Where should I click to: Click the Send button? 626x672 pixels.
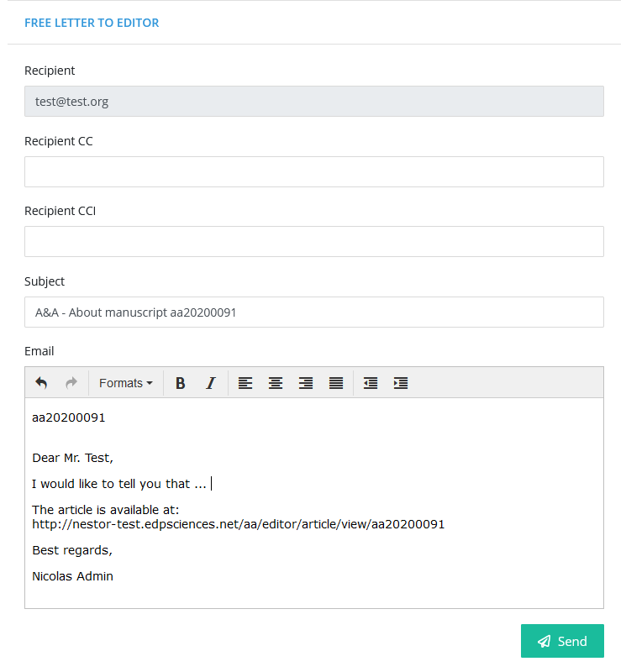pos(562,641)
